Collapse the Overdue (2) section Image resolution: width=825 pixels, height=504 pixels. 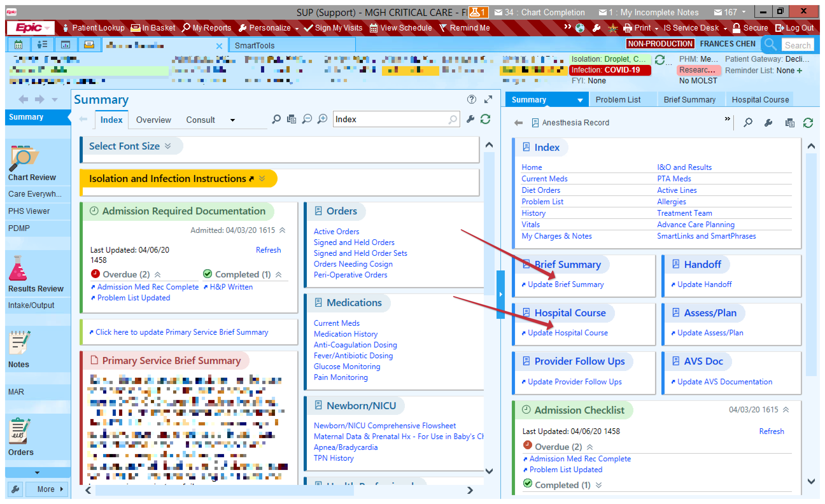click(x=158, y=274)
